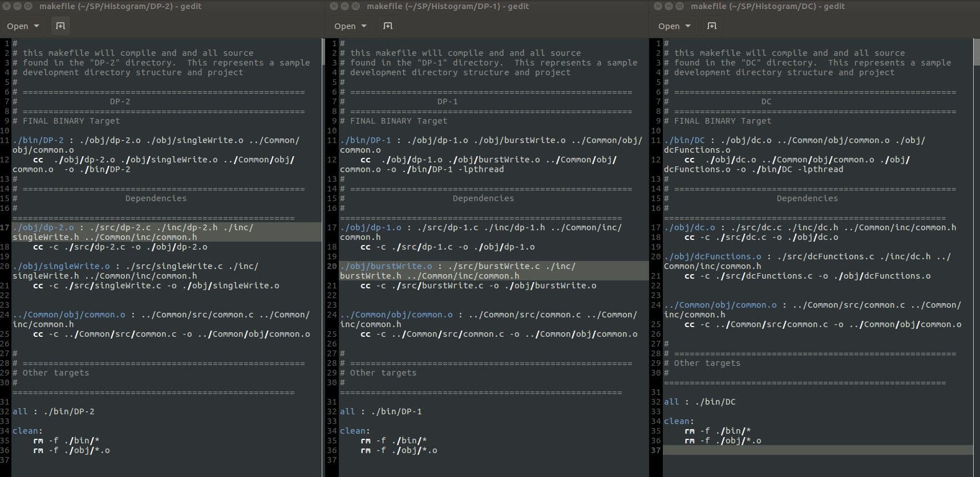Click 'cc -c ./src/dp-2.c' compile line
The width and height of the screenshot is (980, 477).
pos(120,247)
